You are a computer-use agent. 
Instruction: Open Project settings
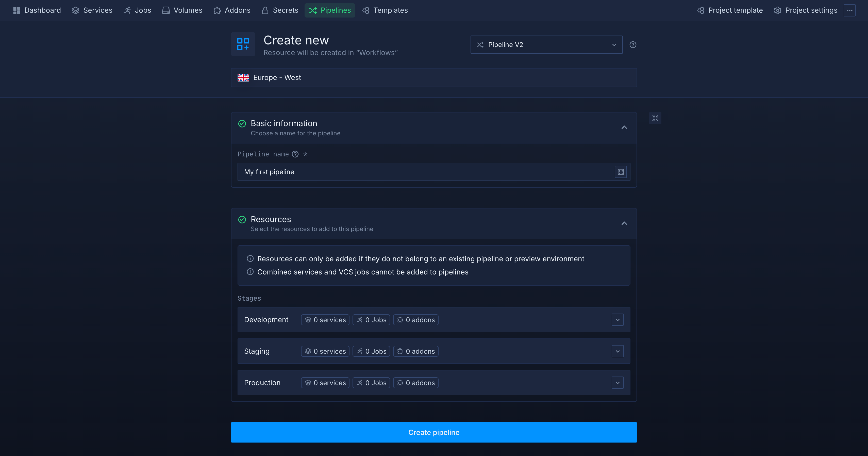tap(806, 10)
